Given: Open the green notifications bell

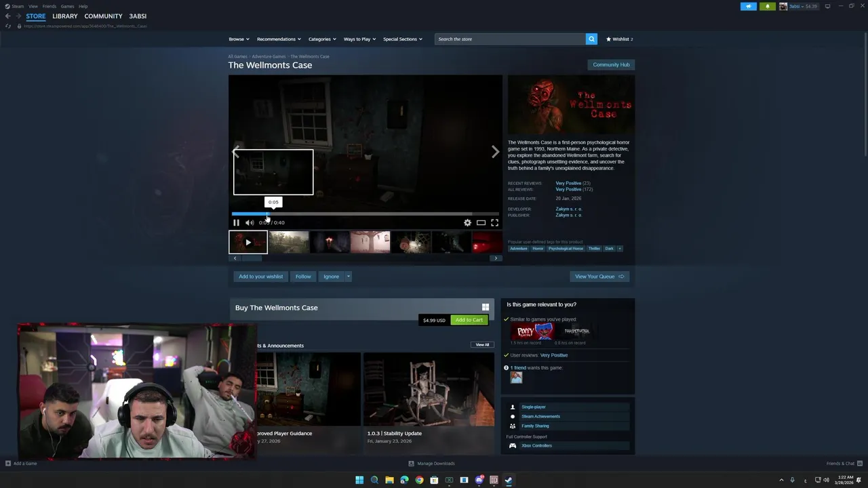Looking at the screenshot, I should coord(768,6).
